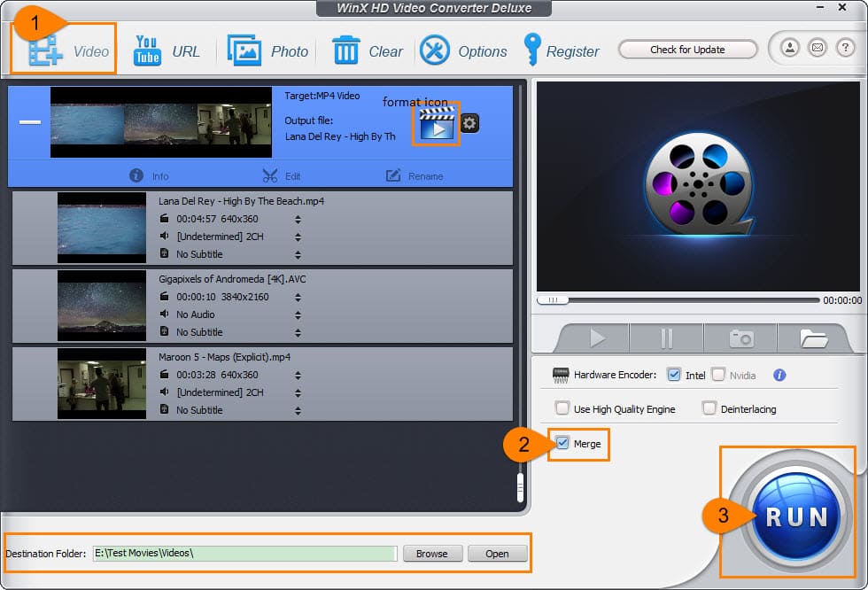868x590 pixels.
Task: Open the Photo slideshow tool
Action: pos(267,50)
